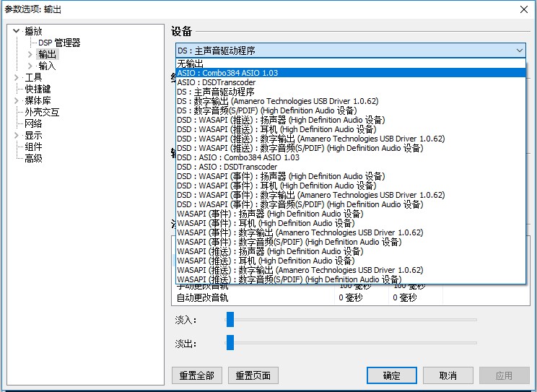The height and width of the screenshot is (392, 537).
Task: Click the 淡入 slider handle
Action: point(230,320)
